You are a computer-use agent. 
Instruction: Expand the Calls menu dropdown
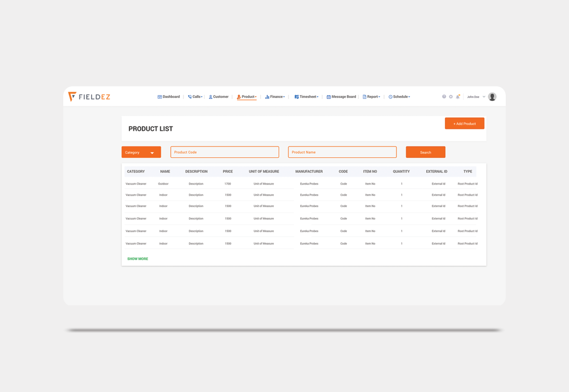pos(195,97)
